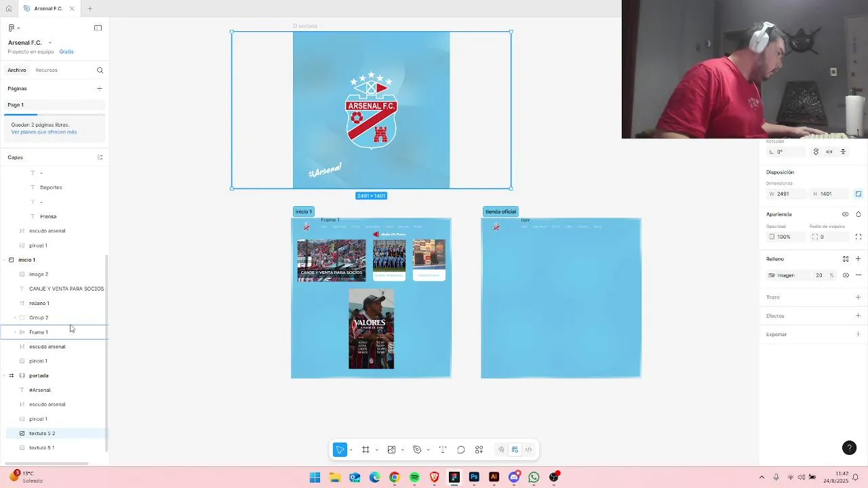This screenshot has height=488, width=868.
Task: Select the Pen tool in bottom toolbar
Action: click(x=417, y=450)
